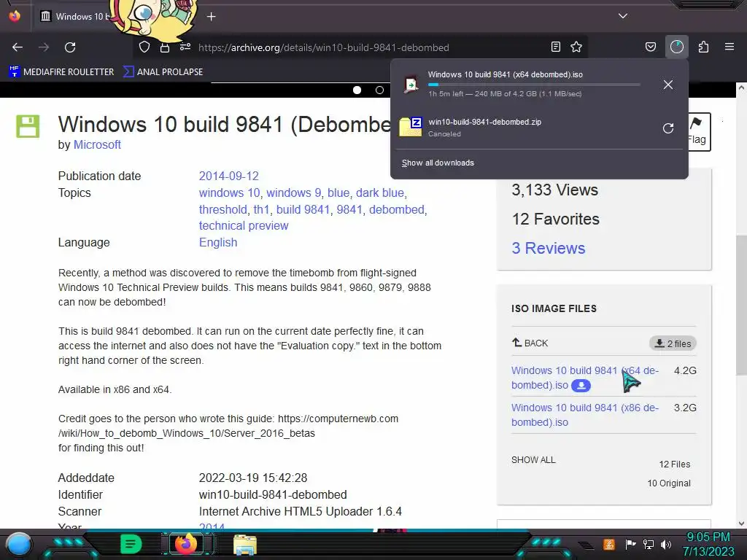The width and height of the screenshot is (747, 560).
Task: Open the orange tray app icon
Action: coord(609,544)
